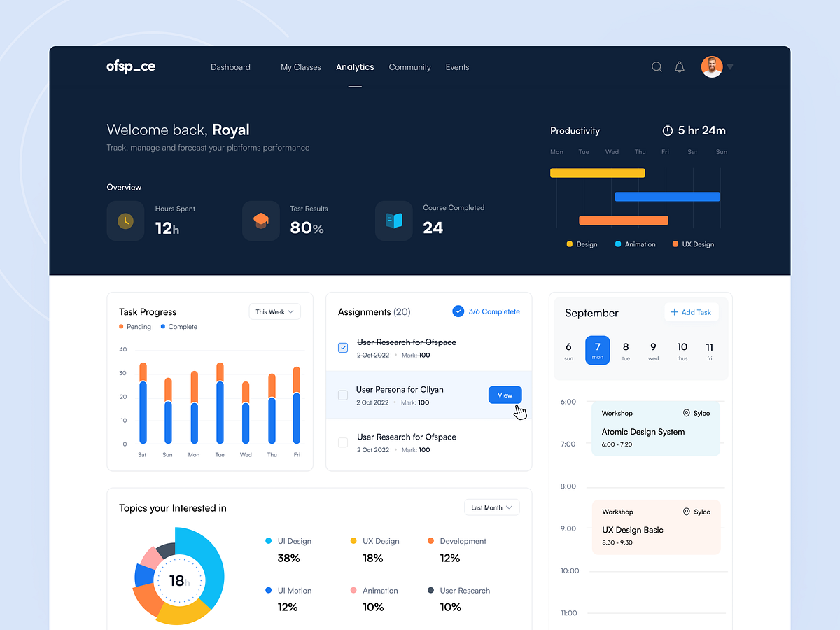Click the Test Results graduation cap icon
The height and width of the screenshot is (630, 840).
(261, 220)
